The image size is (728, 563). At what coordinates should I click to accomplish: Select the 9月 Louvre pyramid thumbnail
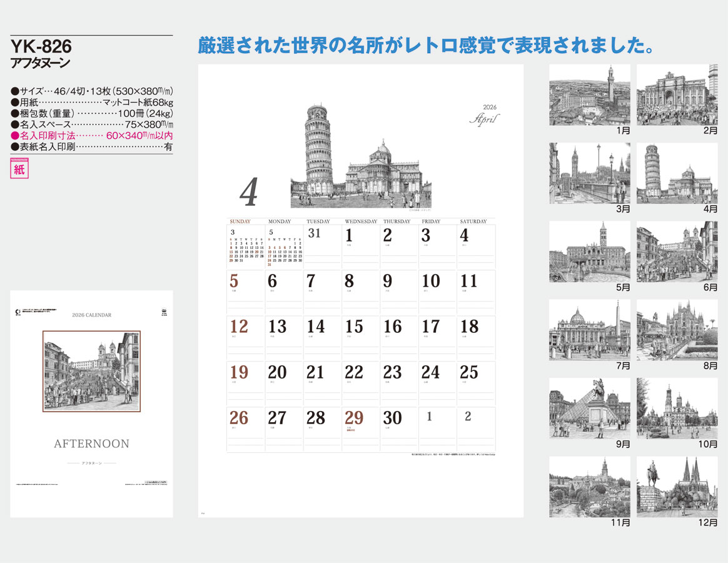point(589,408)
